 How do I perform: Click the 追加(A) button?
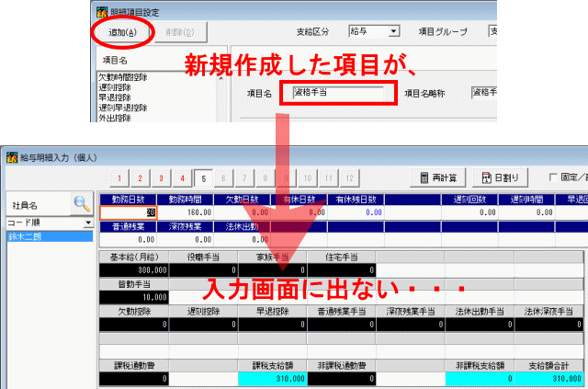point(122,32)
